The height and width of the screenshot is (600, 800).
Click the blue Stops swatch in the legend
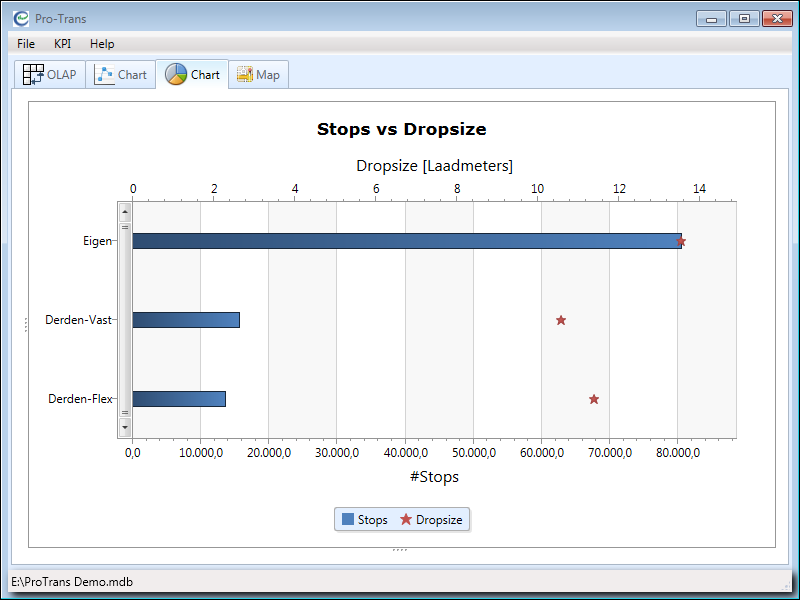coord(348,520)
